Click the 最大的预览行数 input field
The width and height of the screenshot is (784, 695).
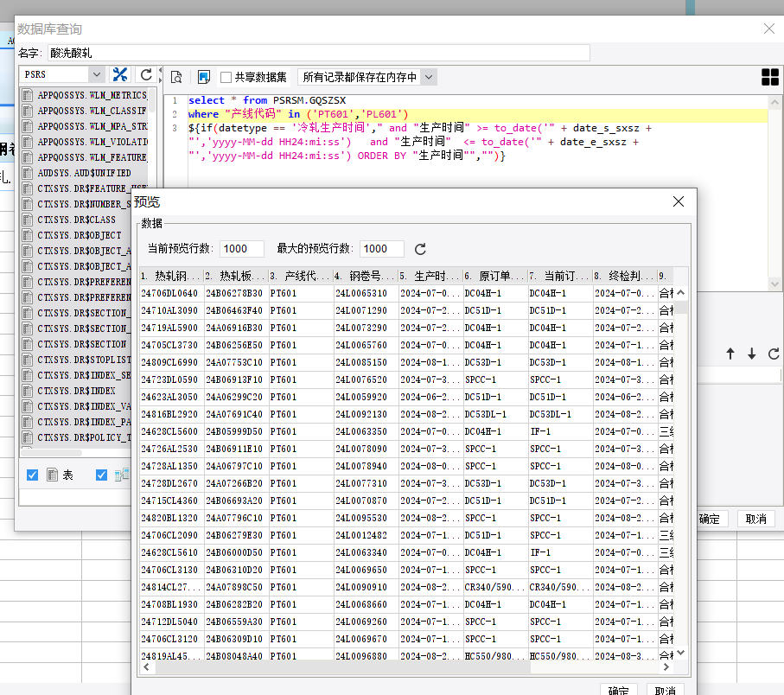pyautogui.click(x=381, y=248)
